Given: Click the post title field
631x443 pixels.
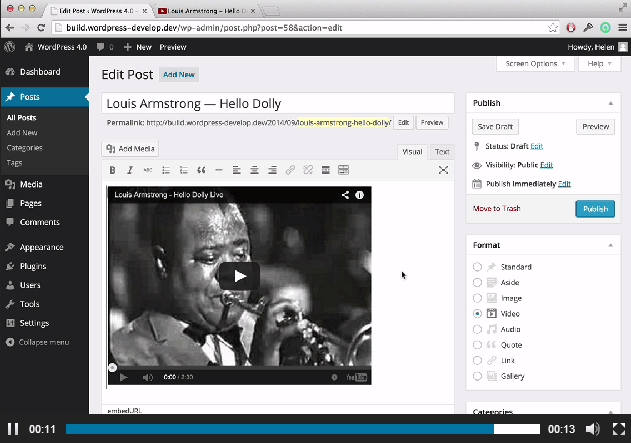Looking at the screenshot, I should tap(278, 104).
